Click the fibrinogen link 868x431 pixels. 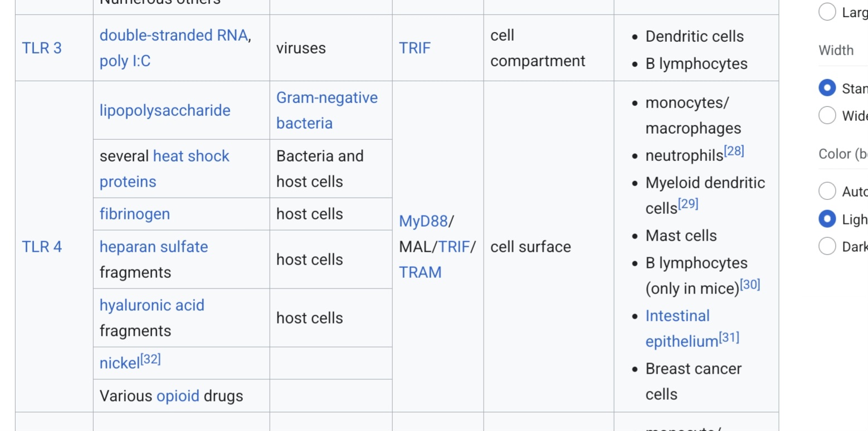pos(135,214)
